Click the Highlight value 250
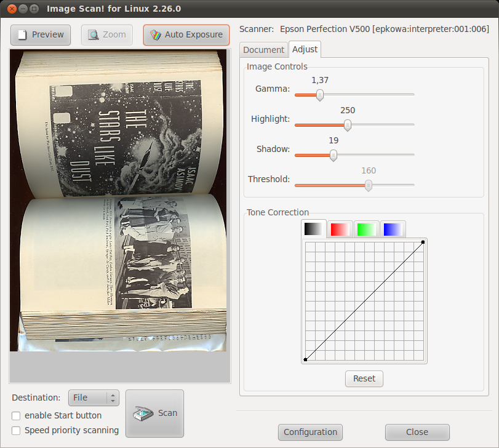Screen dimensions: 499x448 tap(348, 110)
